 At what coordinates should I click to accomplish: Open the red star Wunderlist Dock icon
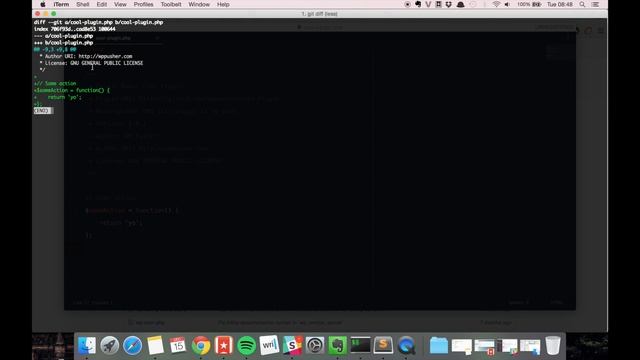224,345
